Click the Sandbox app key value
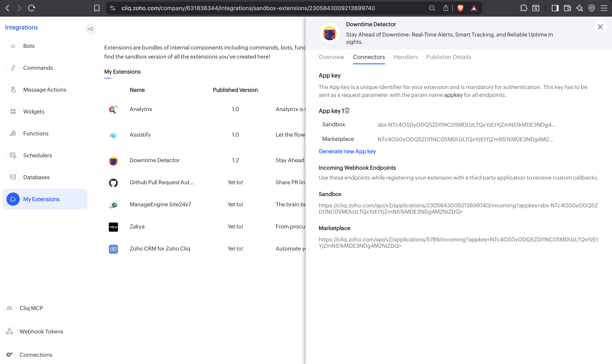The width and height of the screenshot is (612, 364). [467, 125]
